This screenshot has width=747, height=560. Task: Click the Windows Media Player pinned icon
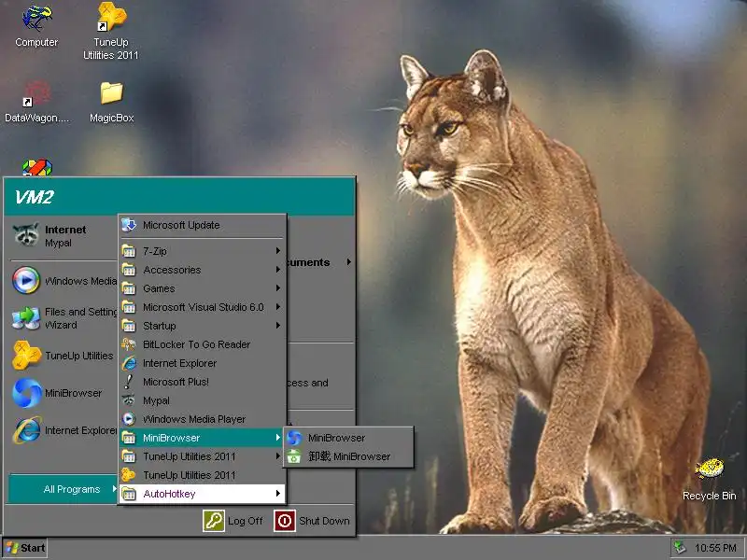tap(26, 280)
